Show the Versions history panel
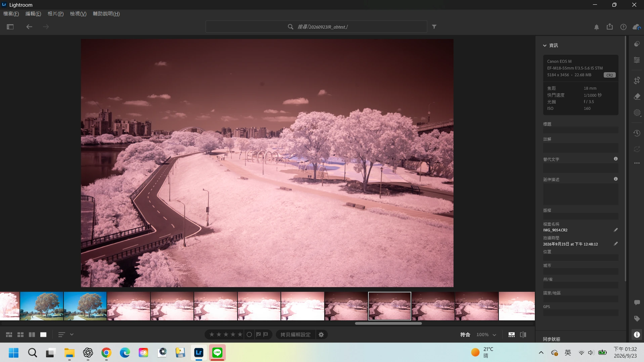 (637, 133)
